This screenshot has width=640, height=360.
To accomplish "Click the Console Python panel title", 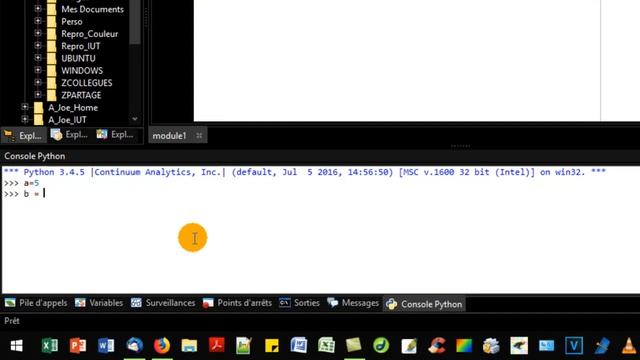I will (35, 156).
